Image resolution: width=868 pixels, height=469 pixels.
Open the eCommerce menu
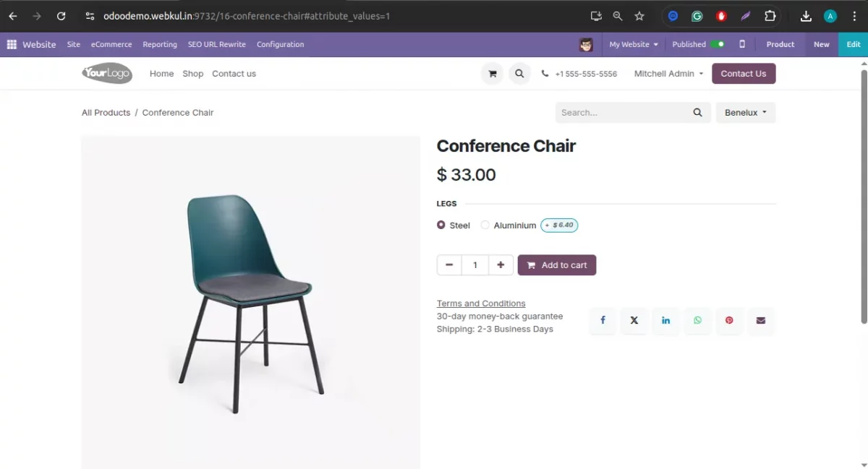(111, 44)
